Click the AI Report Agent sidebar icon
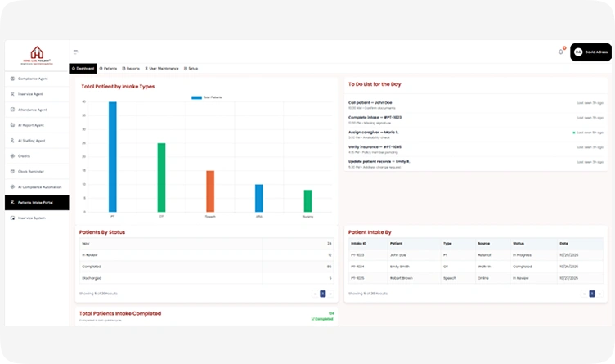The width and height of the screenshot is (615, 364). [12, 125]
